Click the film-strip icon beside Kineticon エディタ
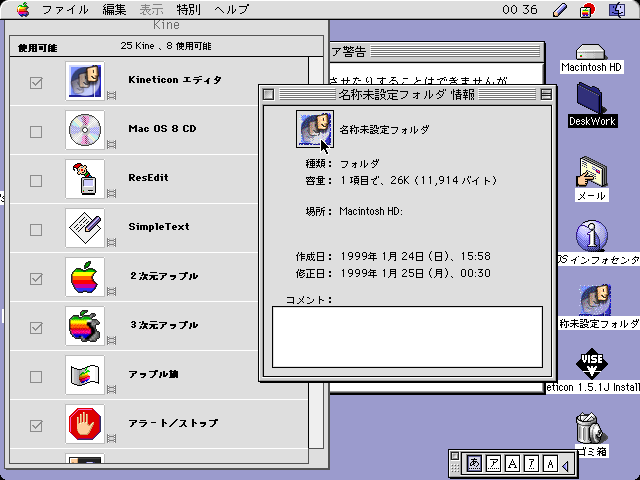Viewport: 640px width, 480px height. pyautogui.click(x=111, y=96)
